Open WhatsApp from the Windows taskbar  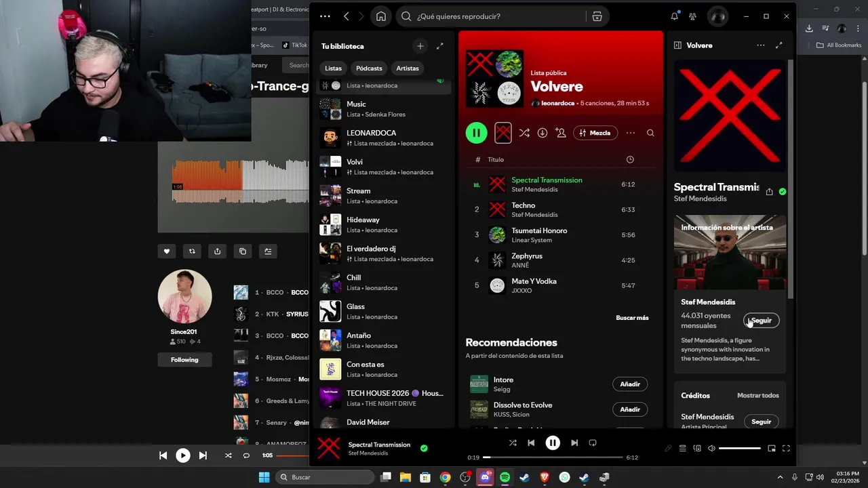(x=565, y=477)
